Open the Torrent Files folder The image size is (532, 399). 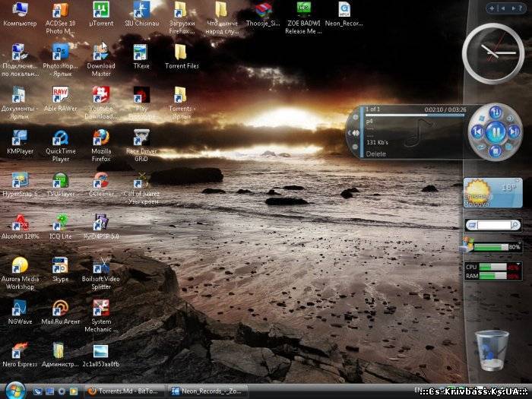click(x=182, y=57)
